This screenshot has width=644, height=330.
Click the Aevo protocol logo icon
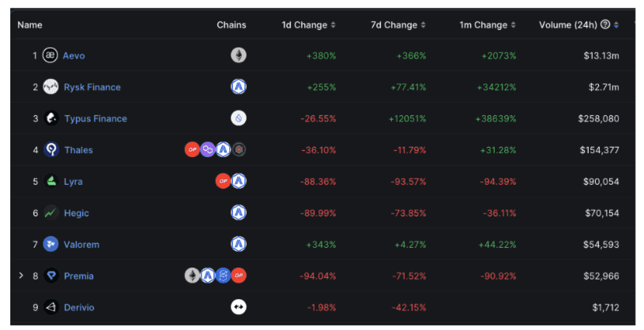(x=50, y=55)
